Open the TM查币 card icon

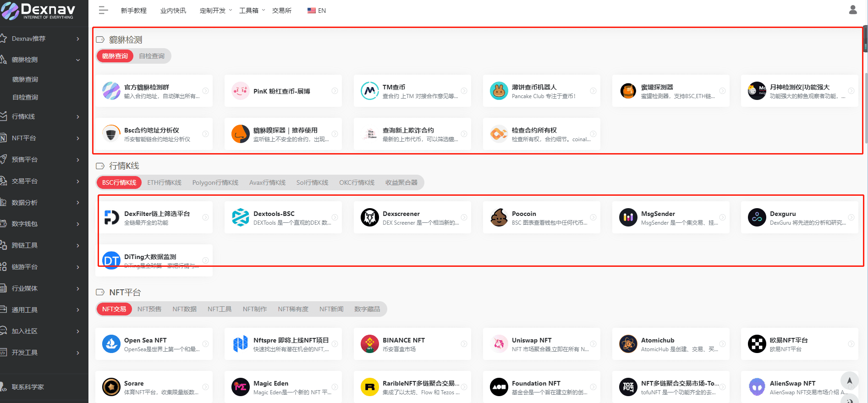pos(370,91)
